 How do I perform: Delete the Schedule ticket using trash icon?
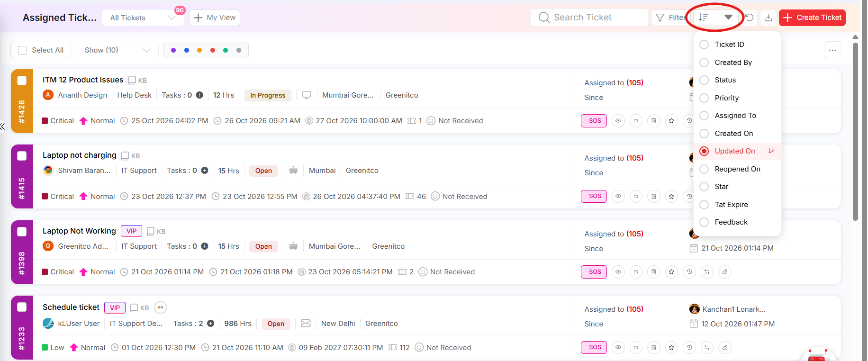coord(654,348)
